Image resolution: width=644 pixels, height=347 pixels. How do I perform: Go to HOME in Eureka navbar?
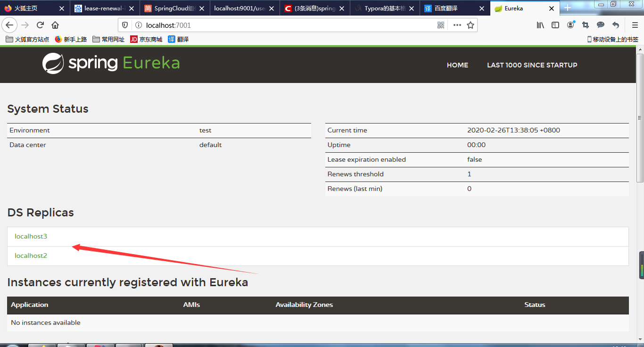(x=457, y=65)
